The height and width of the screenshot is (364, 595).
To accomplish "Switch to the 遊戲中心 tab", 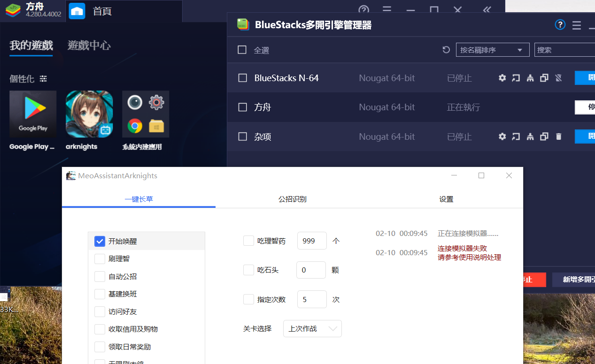I will point(89,46).
